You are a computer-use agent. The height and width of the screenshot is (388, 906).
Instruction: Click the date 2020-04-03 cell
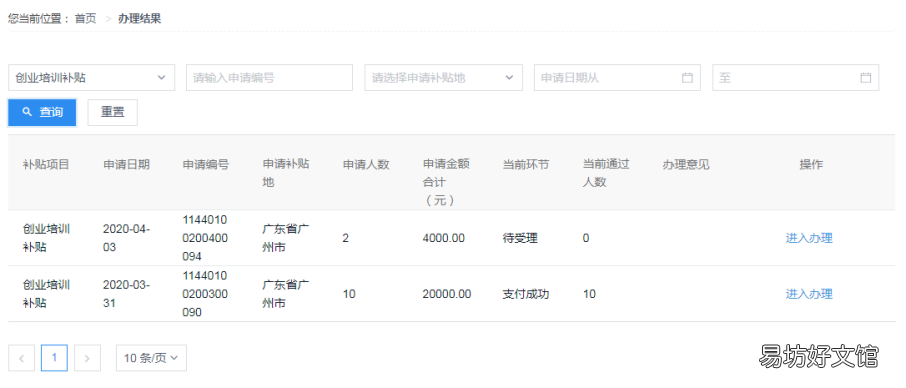(x=127, y=238)
